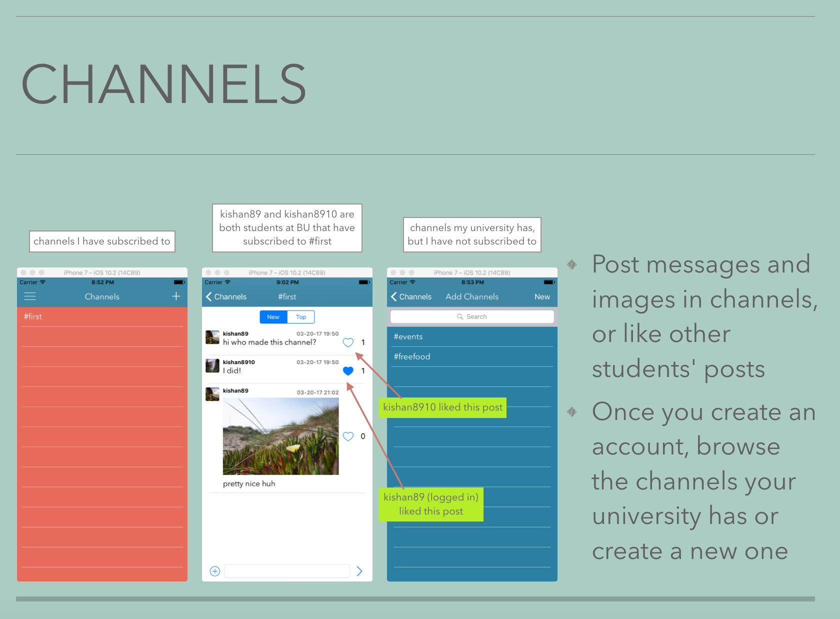
Task: Click the 'pretty nice huh' caption
Action: coord(249,484)
